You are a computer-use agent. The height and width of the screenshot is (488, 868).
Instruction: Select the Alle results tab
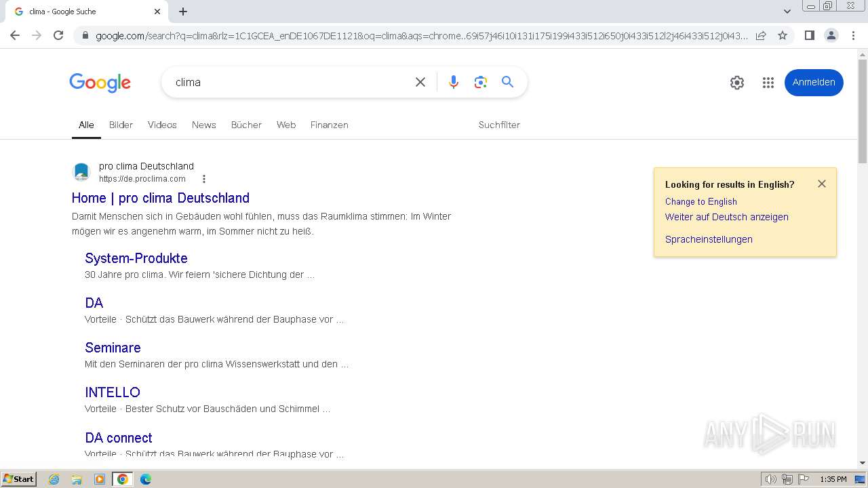86,125
